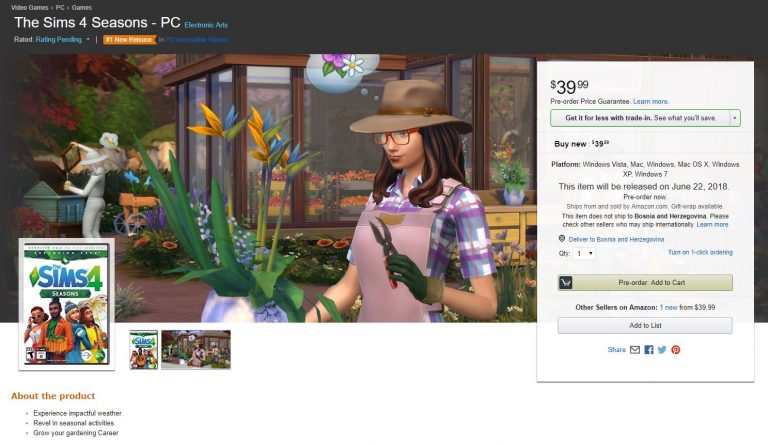Click 'Experience impactful weather' bullet
Image resolution: width=768 pixels, height=445 pixels.
click(x=77, y=413)
